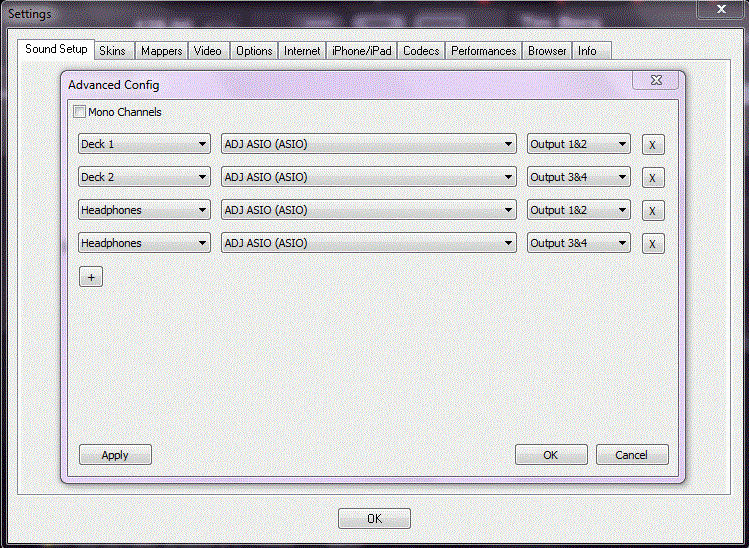Image resolution: width=749 pixels, height=548 pixels.
Task: Add a new channel row with plus
Action: (x=91, y=277)
